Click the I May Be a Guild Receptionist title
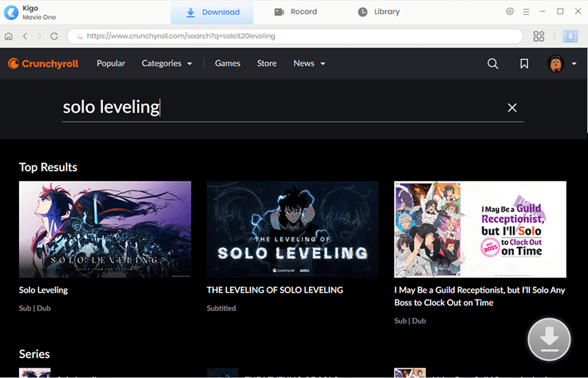Image resolution: width=588 pixels, height=378 pixels. point(480,296)
